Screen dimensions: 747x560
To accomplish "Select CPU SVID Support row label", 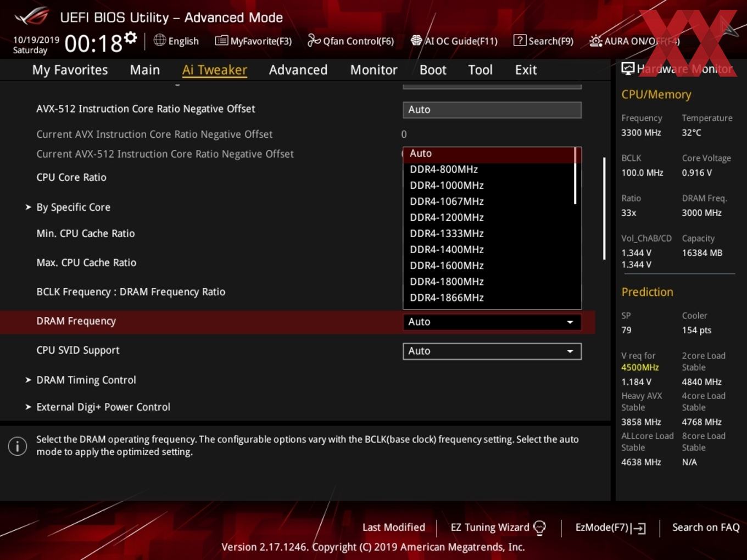I will 77,350.
